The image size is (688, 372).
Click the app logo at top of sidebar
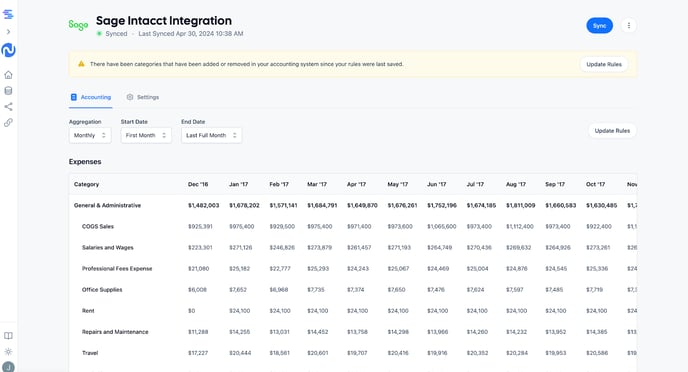(x=8, y=14)
